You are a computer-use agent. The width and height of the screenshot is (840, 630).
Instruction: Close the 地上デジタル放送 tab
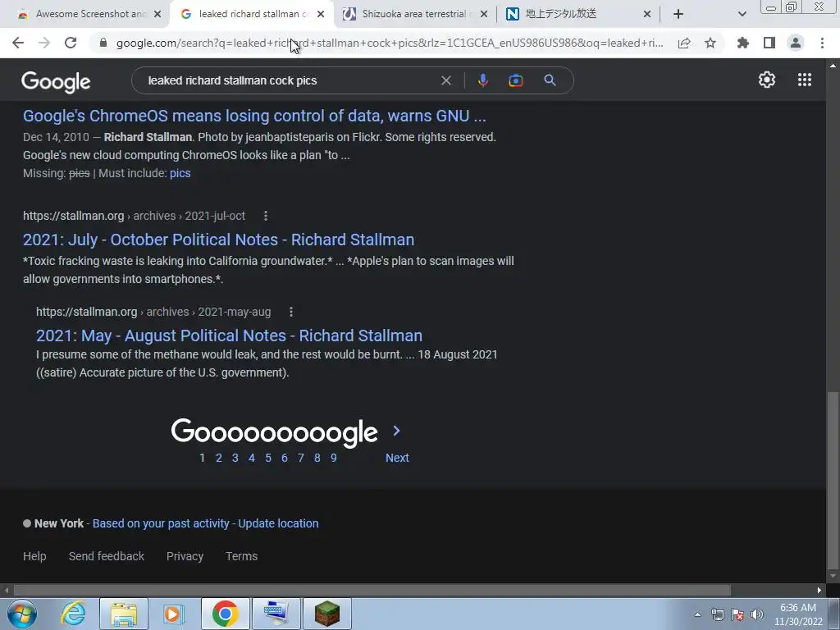647,14
